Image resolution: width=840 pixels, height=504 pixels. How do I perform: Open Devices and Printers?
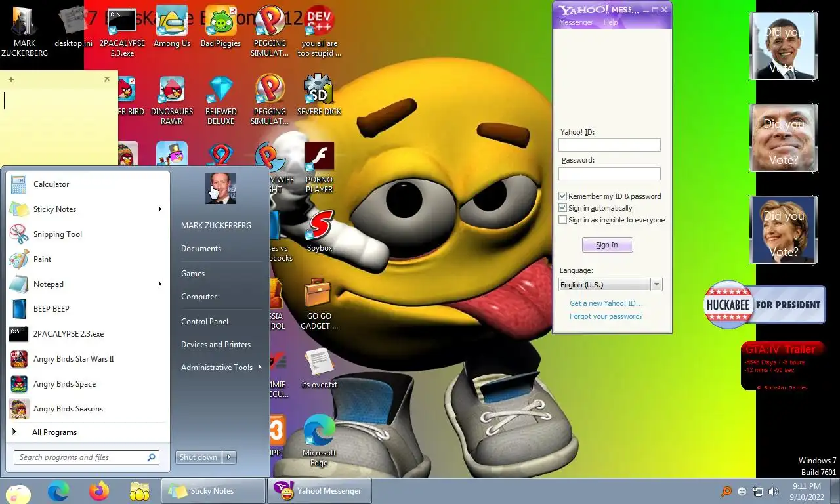pyautogui.click(x=216, y=345)
